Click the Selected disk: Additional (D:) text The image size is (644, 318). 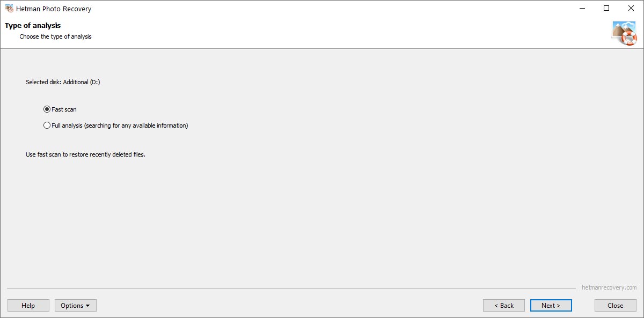coord(63,83)
